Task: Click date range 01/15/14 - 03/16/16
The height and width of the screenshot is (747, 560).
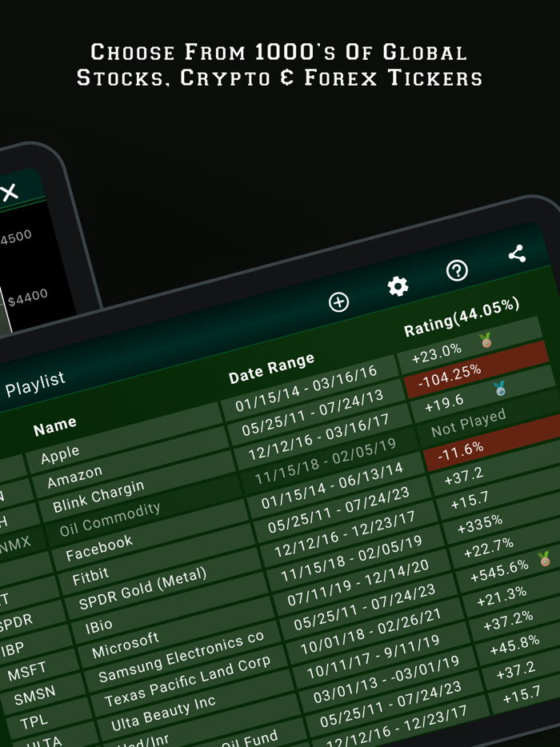Action: tap(306, 388)
